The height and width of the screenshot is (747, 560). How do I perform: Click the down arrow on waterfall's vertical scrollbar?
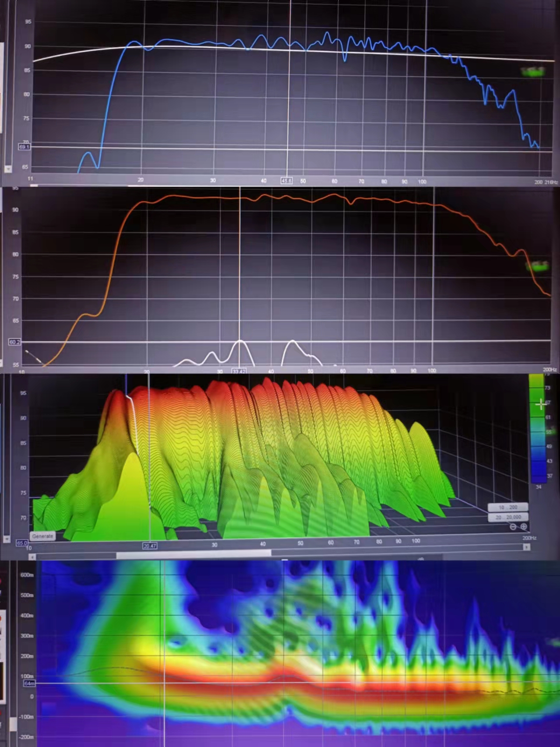tap(7, 539)
